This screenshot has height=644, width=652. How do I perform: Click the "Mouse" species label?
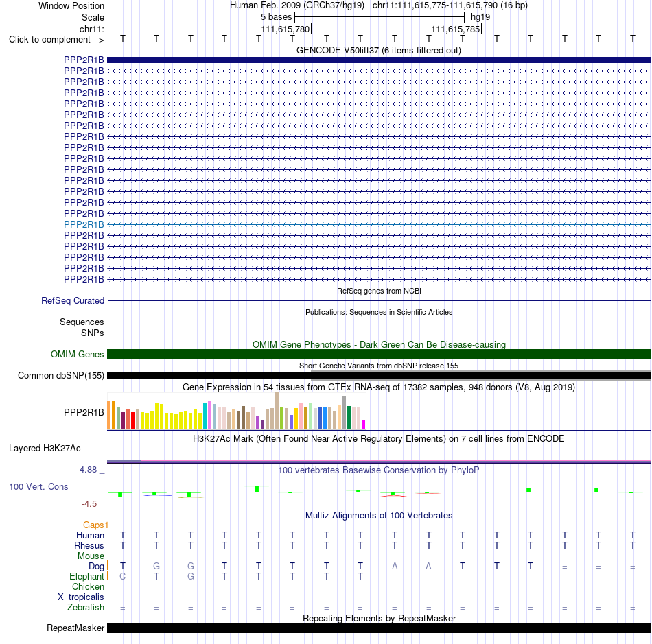tap(91, 556)
